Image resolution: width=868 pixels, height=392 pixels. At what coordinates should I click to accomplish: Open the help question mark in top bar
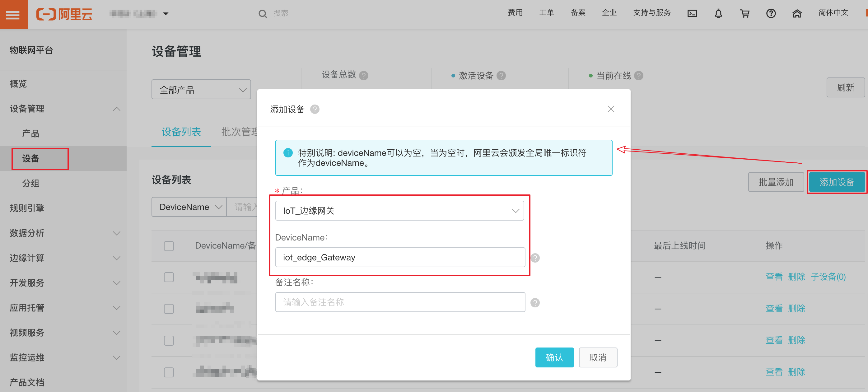pyautogui.click(x=771, y=13)
